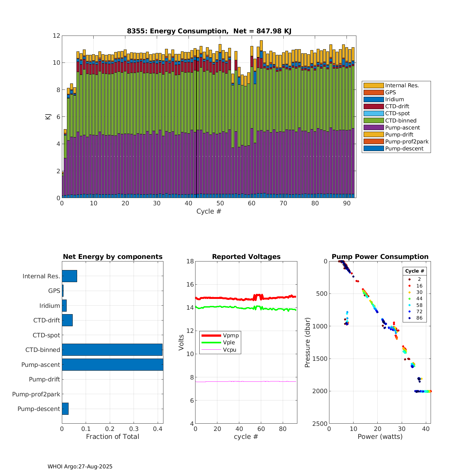
Task: Click the Internal Res. horizontal bar
Action: point(69,276)
